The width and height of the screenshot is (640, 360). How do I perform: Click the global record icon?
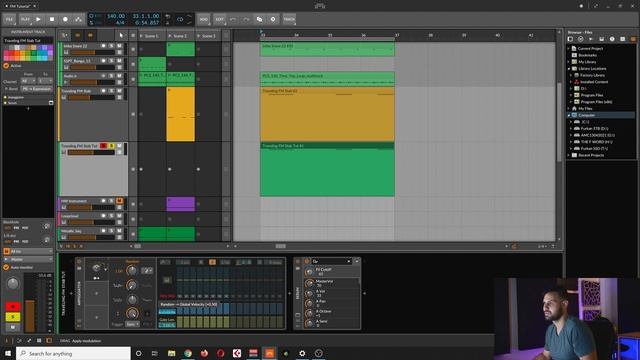click(65, 19)
